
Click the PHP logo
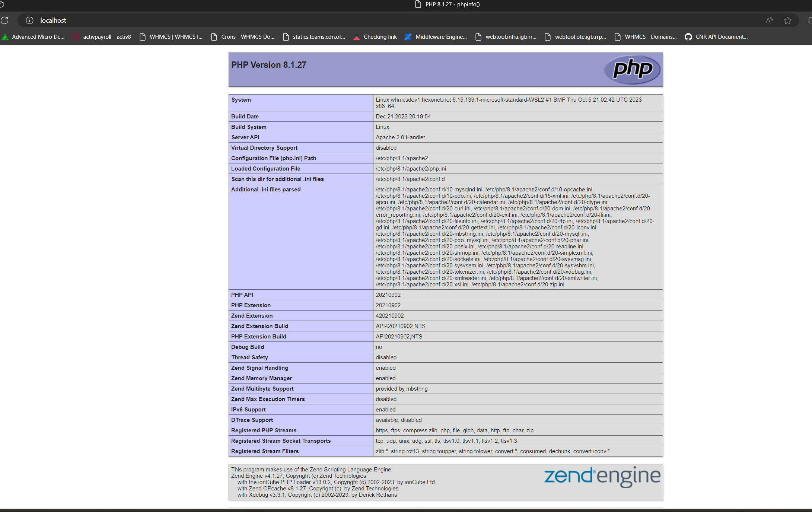tap(632, 69)
